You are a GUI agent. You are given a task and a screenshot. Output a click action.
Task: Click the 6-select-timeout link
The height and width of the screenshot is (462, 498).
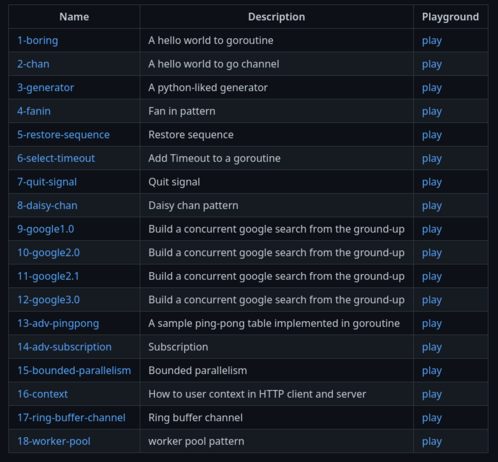(x=56, y=158)
